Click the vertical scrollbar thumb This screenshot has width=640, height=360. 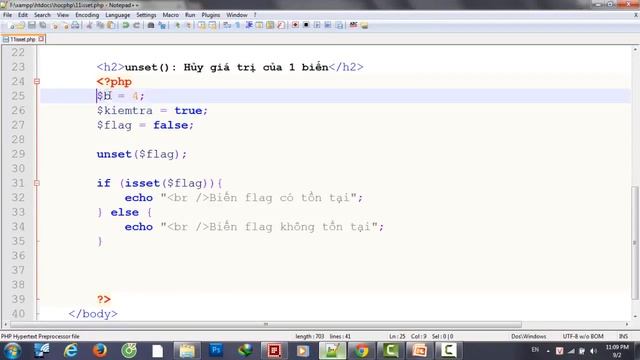tap(635, 243)
